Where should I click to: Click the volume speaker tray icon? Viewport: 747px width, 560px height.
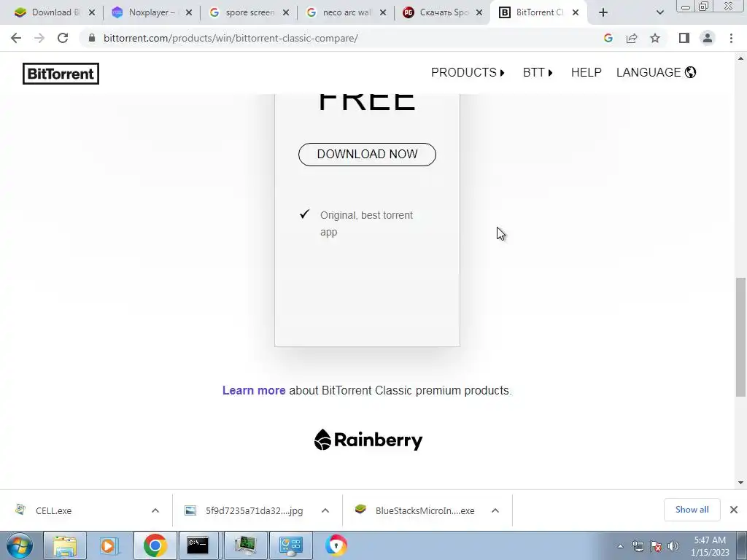click(x=673, y=546)
